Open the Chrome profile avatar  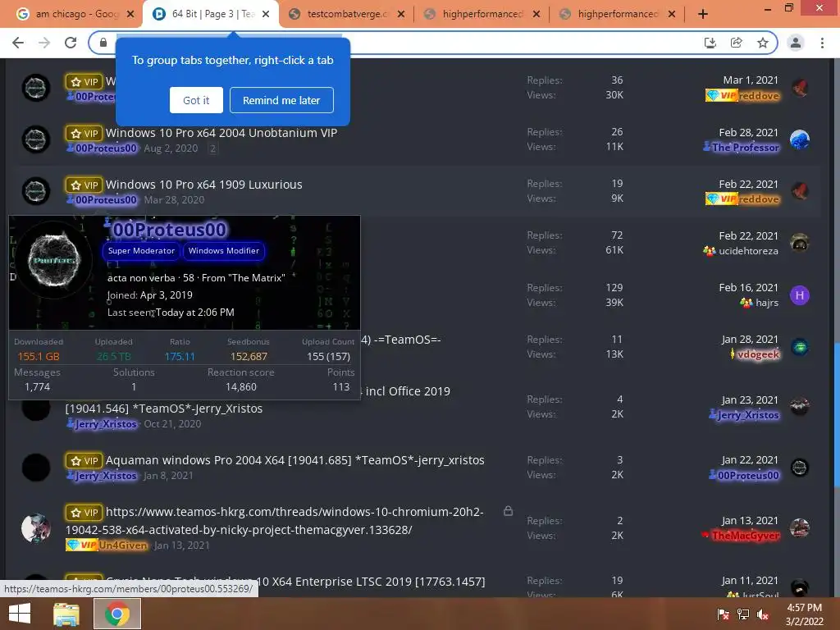click(796, 43)
